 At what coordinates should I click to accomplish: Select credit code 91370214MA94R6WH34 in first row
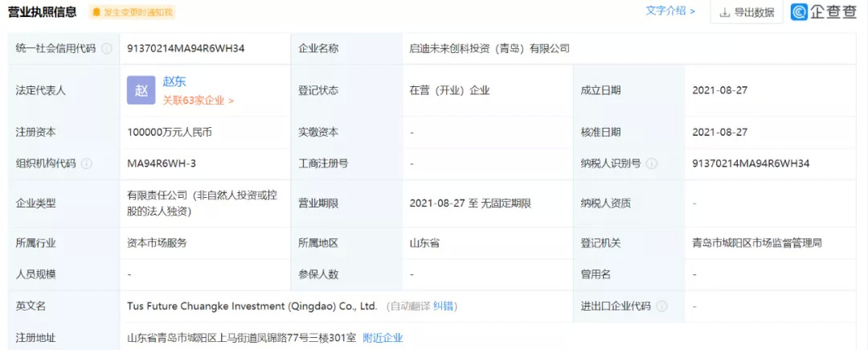click(x=186, y=49)
